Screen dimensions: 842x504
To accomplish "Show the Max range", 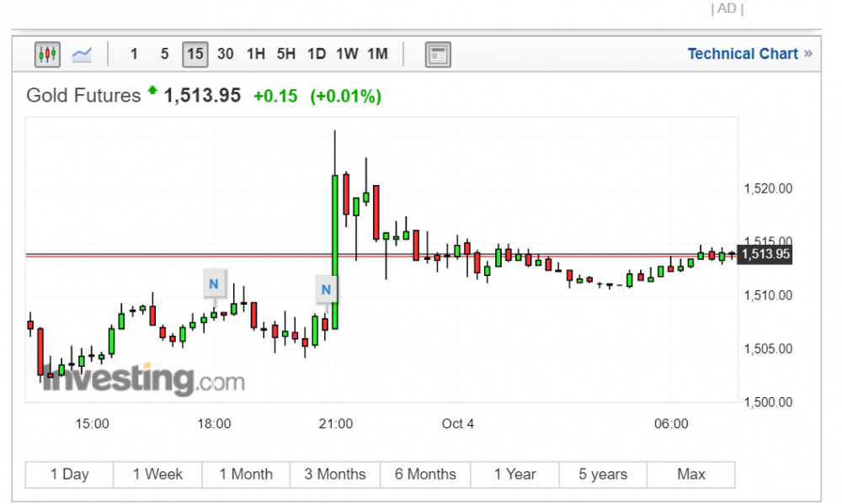I will [691, 475].
